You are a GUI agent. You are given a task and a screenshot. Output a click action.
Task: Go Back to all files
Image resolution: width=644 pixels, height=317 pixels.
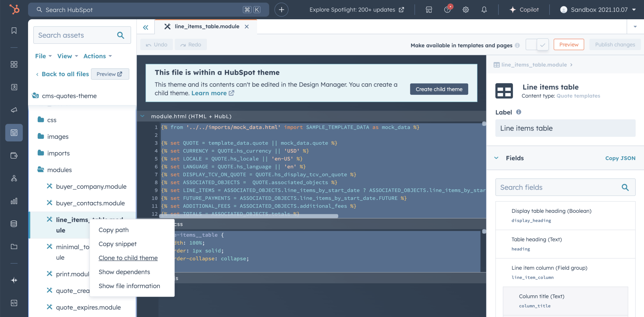[x=62, y=74]
